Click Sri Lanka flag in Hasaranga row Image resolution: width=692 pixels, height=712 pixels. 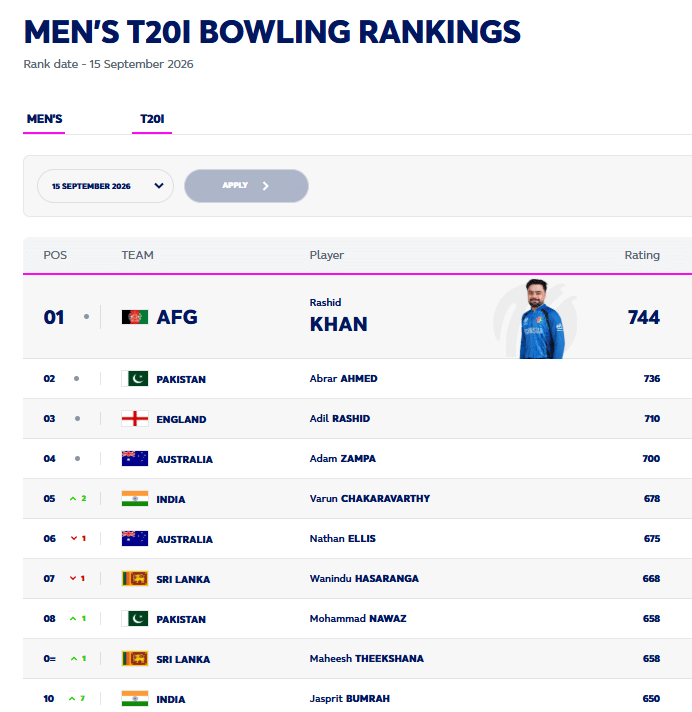pyautogui.click(x=135, y=578)
